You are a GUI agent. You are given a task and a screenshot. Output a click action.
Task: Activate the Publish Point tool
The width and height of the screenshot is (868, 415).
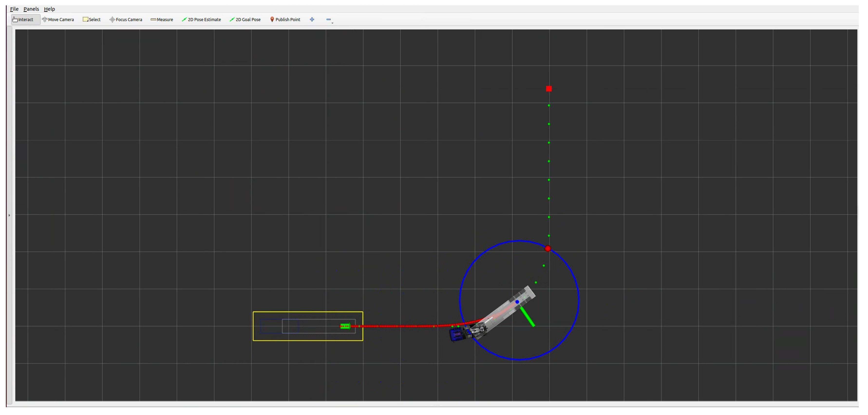click(285, 19)
